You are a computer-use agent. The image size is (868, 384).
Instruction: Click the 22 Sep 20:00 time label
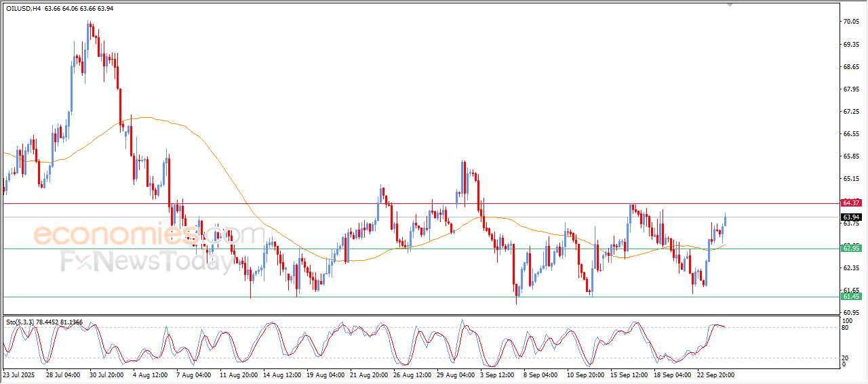715,375
